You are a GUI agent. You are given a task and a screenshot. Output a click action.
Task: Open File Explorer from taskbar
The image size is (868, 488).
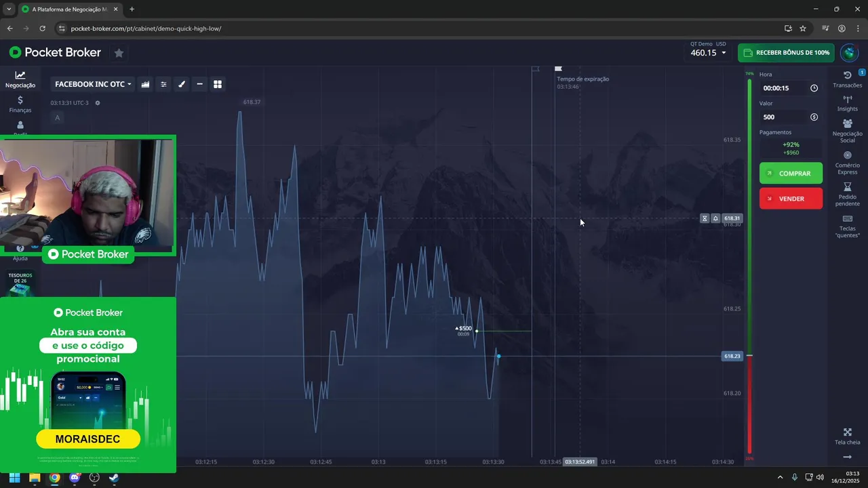pos(35,477)
